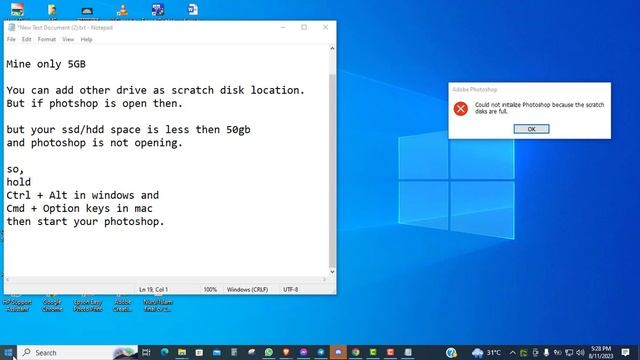Open Microsoft Edge from the taskbar
This screenshot has height=360, width=640.
tap(164, 352)
